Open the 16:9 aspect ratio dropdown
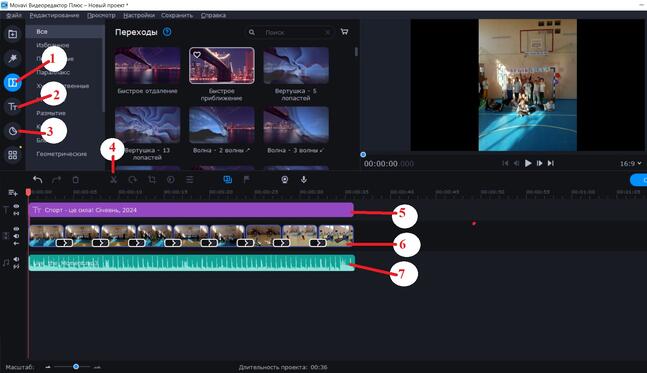Viewport: 647px width, 373px height. (x=630, y=164)
